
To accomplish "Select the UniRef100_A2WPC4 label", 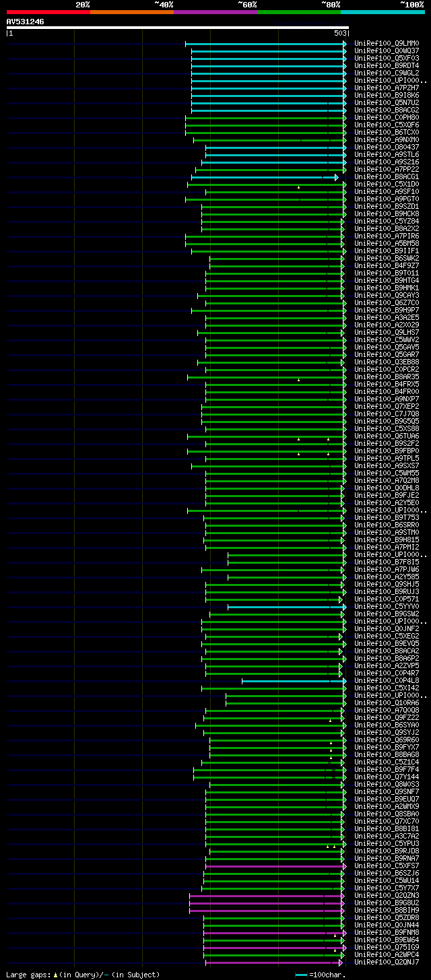I will pos(387,954).
